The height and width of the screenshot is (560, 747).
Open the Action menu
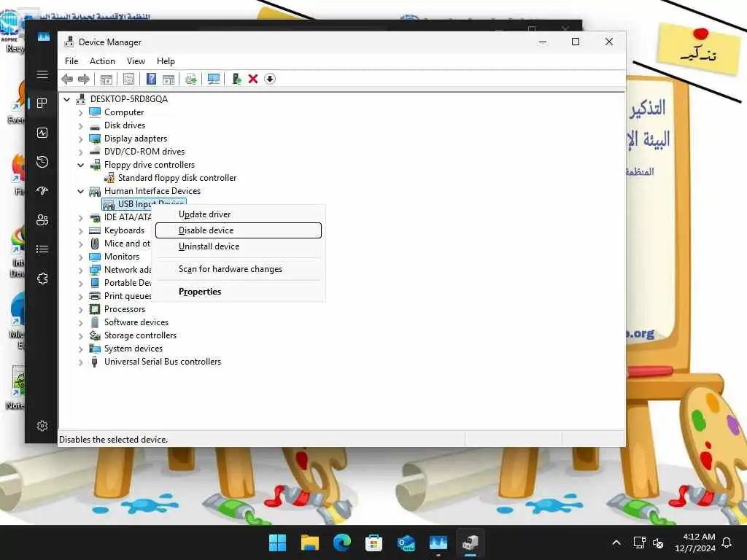[102, 61]
